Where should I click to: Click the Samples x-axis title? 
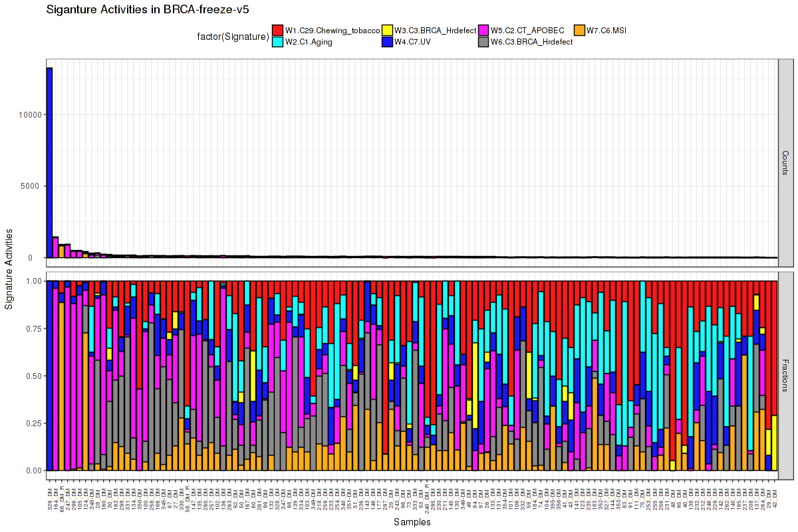412,523
